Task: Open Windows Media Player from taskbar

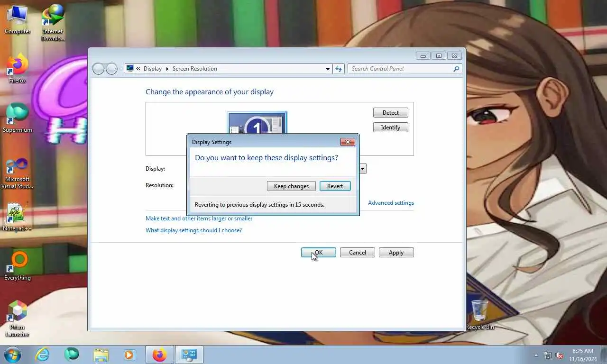Action: [129, 355]
